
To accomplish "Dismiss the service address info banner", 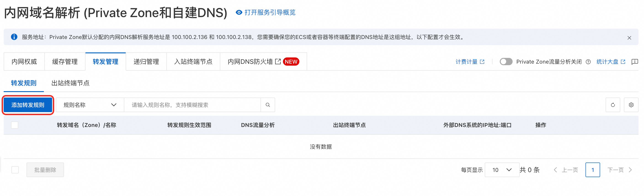I will pyautogui.click(x=629, y=38).
